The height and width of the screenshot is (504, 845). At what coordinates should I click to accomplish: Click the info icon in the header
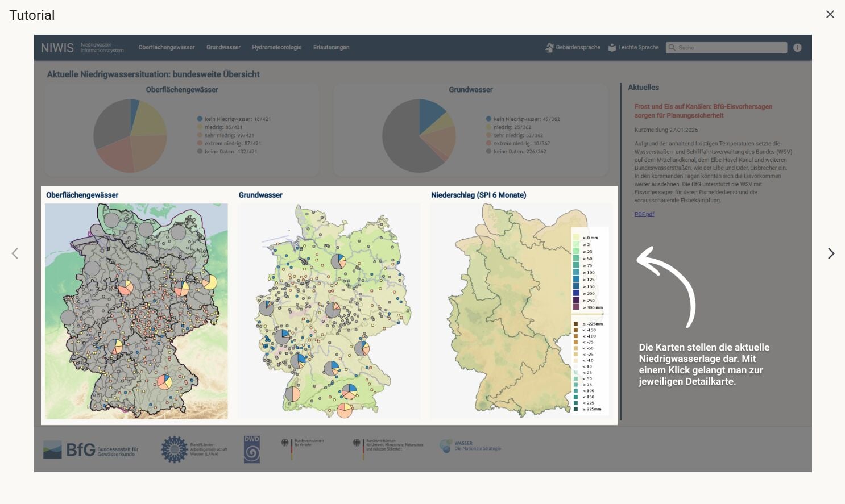coord(797,48)
